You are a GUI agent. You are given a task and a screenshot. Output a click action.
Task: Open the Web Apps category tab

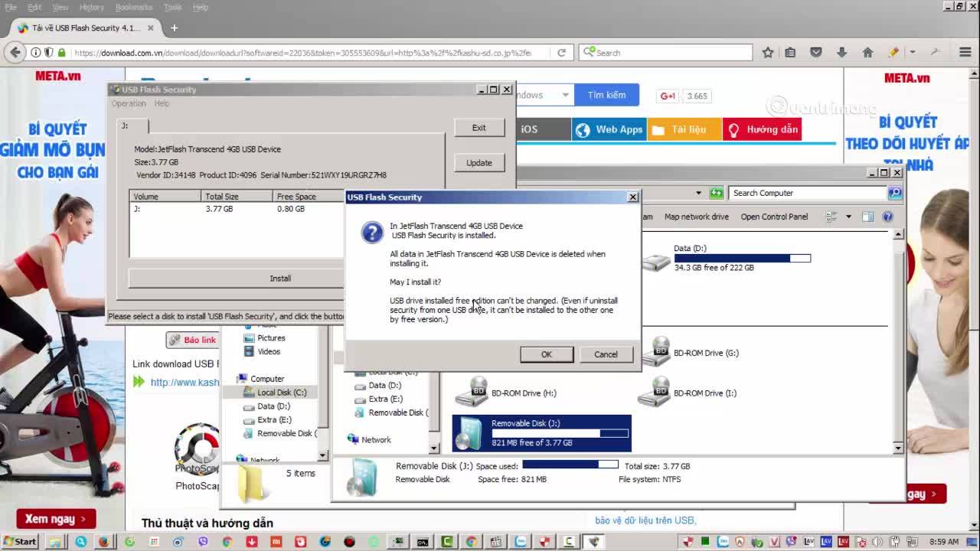(609, 129)
